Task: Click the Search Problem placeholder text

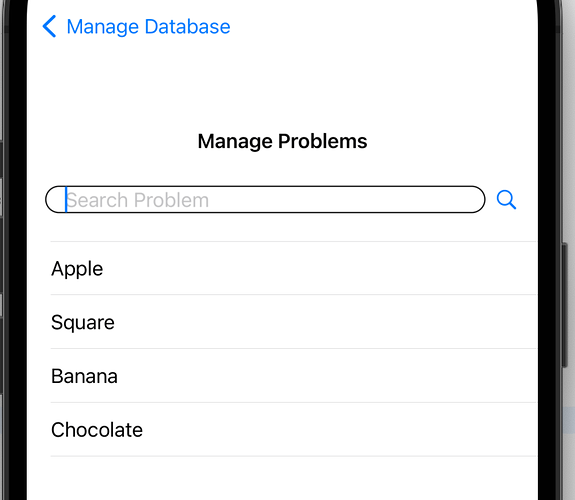Action: pos(138,200)
